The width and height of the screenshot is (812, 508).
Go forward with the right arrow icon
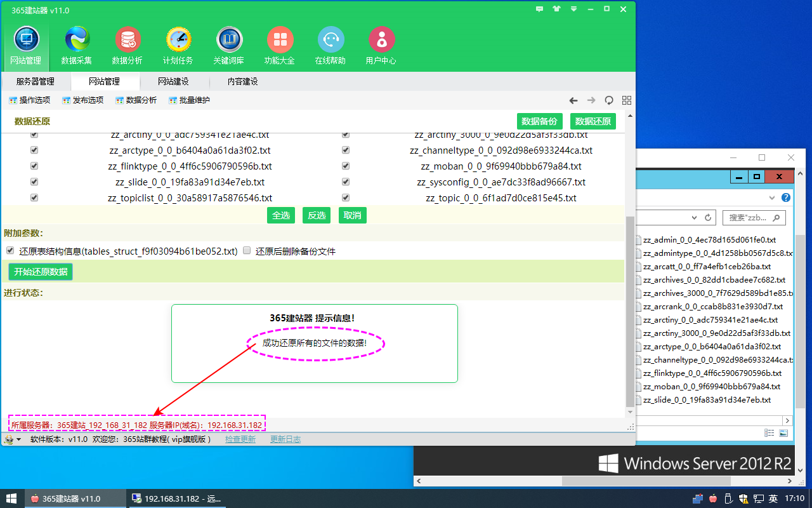(591, 100)
